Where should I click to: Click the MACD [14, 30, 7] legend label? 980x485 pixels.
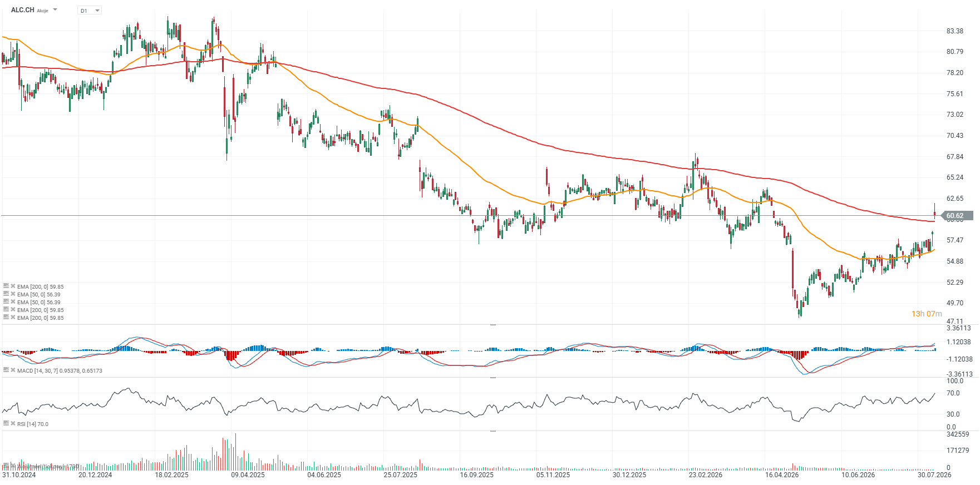pos(60,370)
